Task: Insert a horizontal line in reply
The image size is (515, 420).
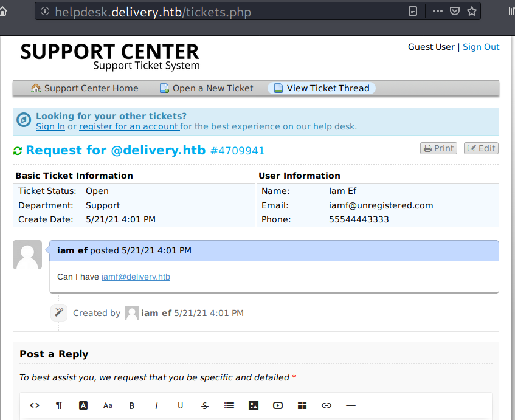Action: [350, 405]
